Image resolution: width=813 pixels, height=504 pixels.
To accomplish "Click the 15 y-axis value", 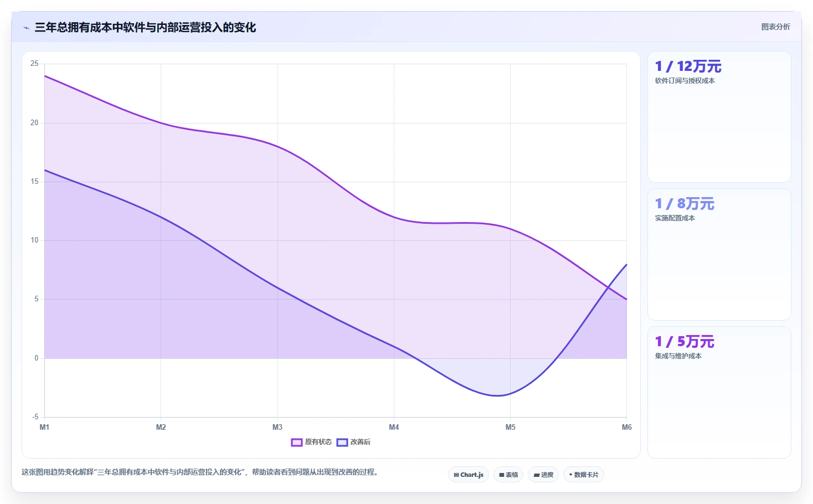I will click(34, 182).
